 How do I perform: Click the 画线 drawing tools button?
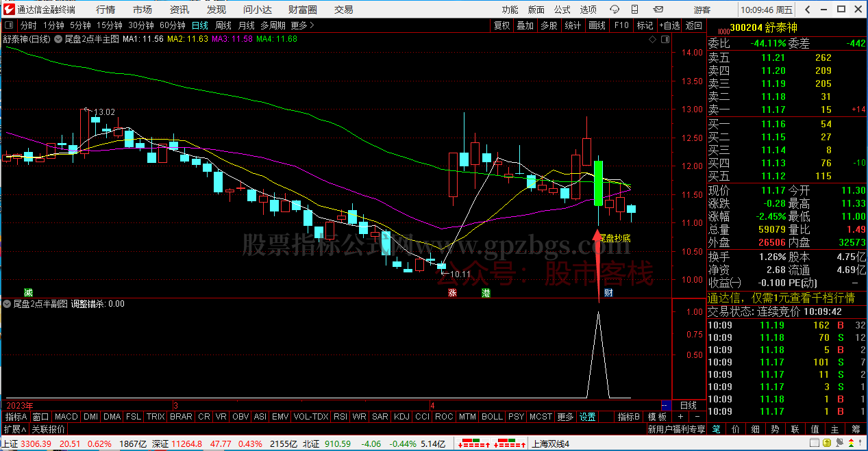(597, 25)
